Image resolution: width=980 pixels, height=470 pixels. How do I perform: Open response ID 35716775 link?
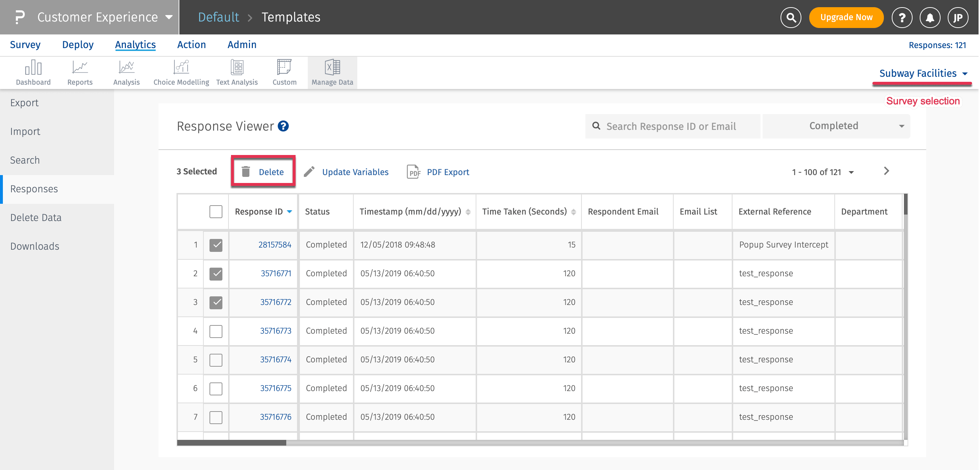(x=275, y=388)
